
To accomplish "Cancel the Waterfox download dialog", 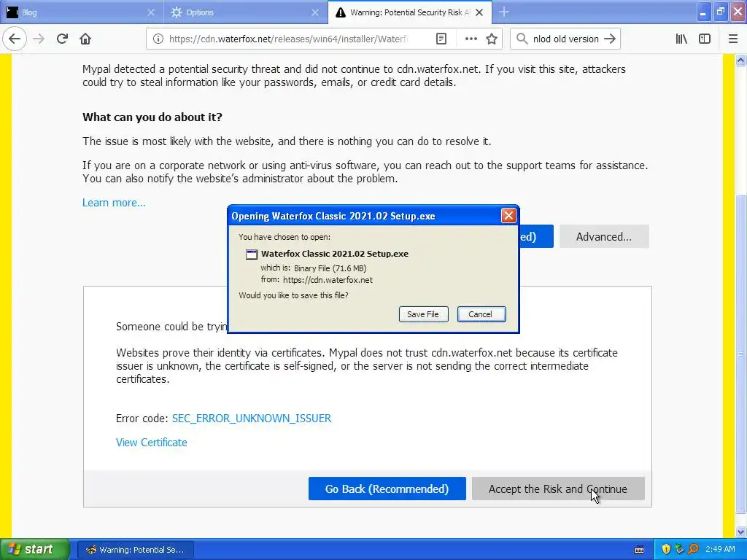I will pyautogui.click(x=481, y=314).
